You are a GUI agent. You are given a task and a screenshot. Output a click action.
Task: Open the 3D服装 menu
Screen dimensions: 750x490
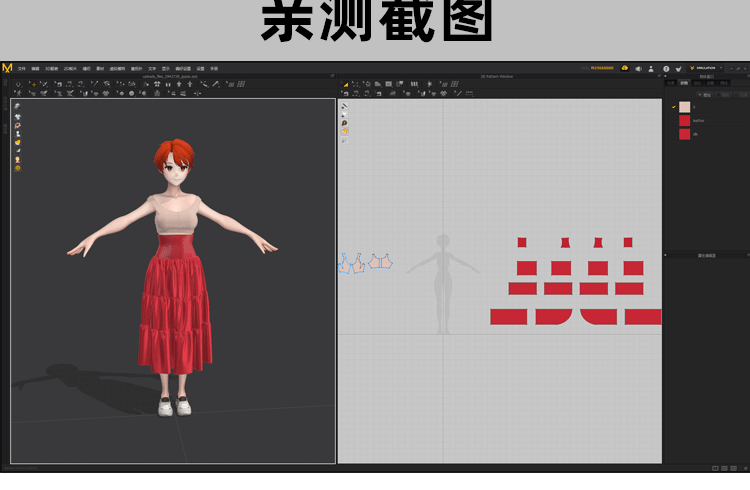coord(52,68)
